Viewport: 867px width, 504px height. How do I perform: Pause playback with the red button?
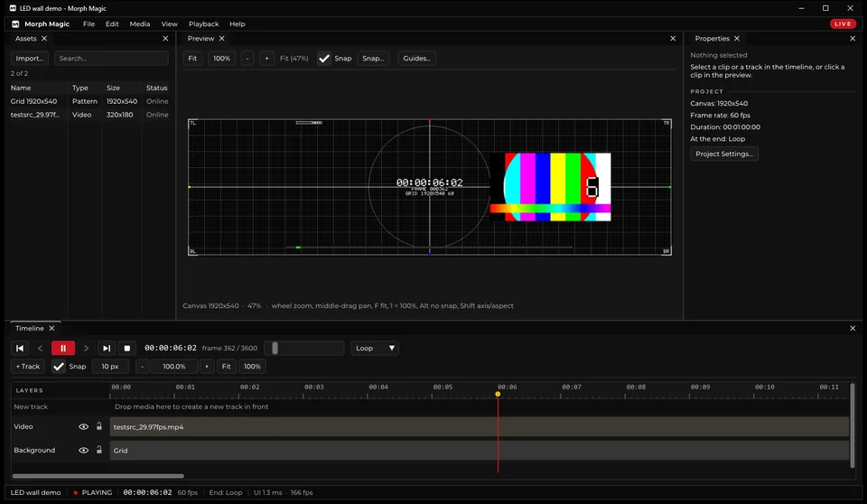pos(63,348)
